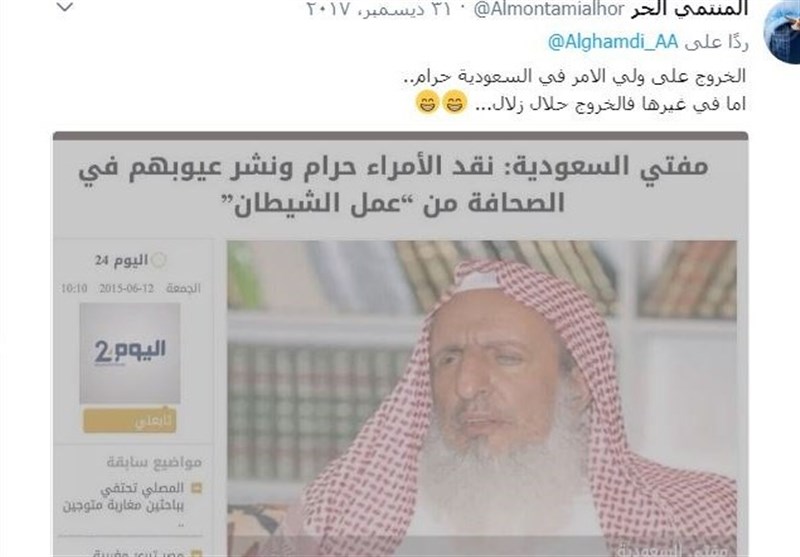The image size is (800, 557).
Task: Click the yellow تابعني follow button
Action: [x=130, y=421]
